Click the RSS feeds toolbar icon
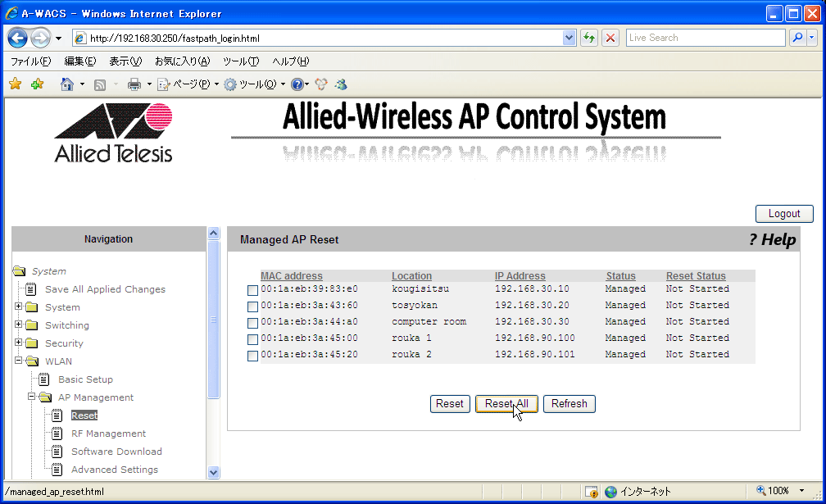Viewport: 826px width, 504px height. click(x=100, y=84)
